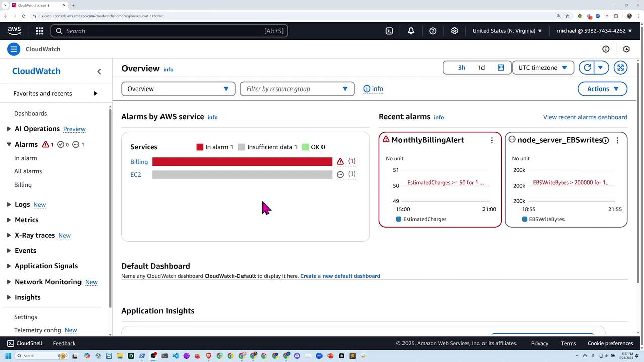This screenshot has height=362, width=644.
Task: Toggle the CloudWatch hamburger navigation menu
Action: [x=14, y=49]
